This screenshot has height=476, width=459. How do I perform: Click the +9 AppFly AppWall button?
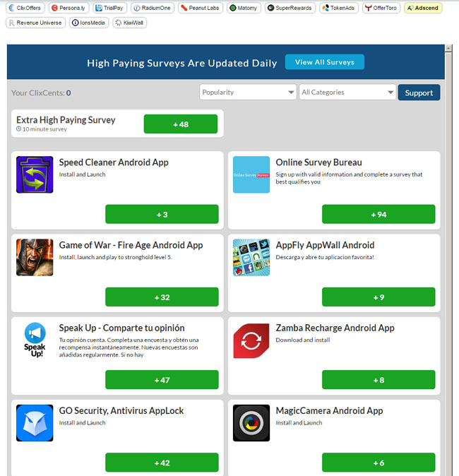coord(378,297)
